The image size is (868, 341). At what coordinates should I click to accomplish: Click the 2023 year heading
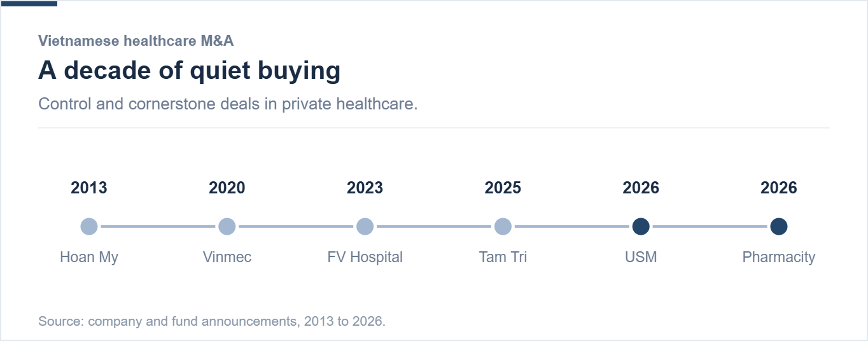tap(365, 188)
